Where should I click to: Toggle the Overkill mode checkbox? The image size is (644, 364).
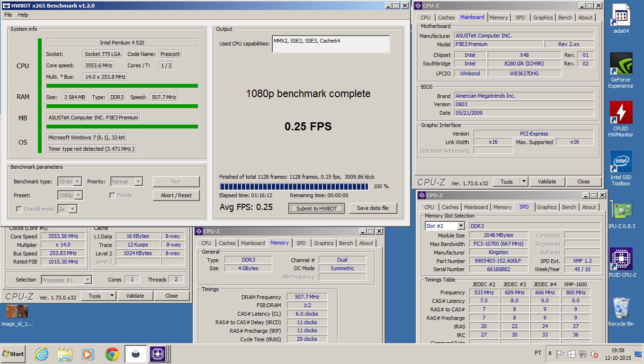pyautogui.click(x=19, y=209)
